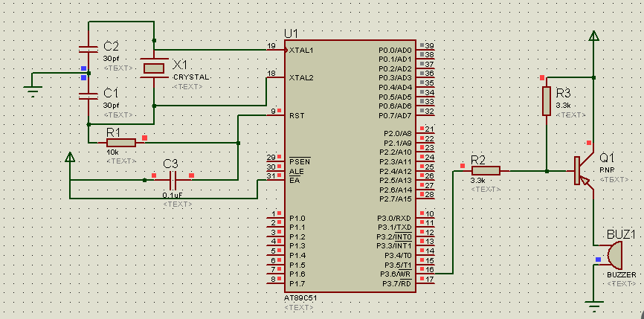Click the 30pf value under C2

112,58
